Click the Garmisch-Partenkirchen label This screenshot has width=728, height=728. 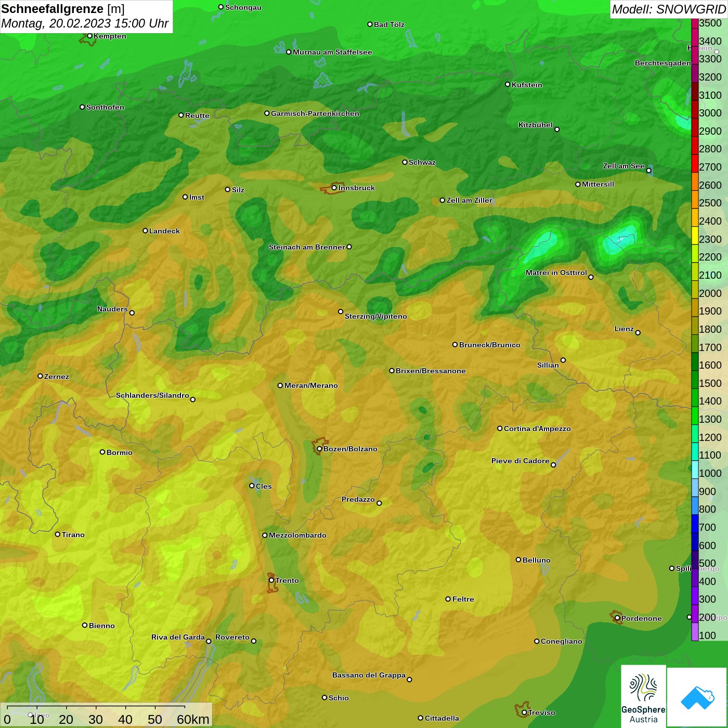pyautogui.click(x=315, y=113)
